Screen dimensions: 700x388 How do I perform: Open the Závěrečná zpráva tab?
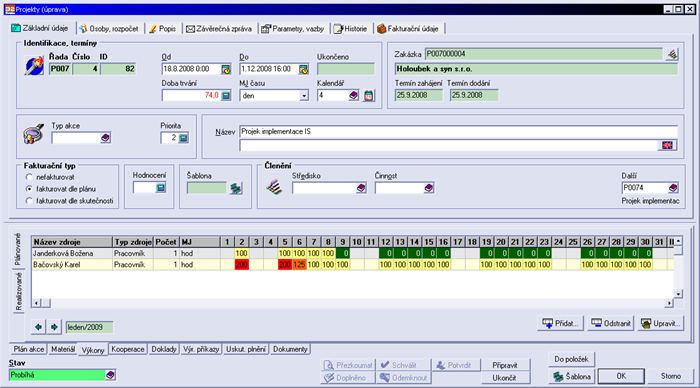click(219, 29)
